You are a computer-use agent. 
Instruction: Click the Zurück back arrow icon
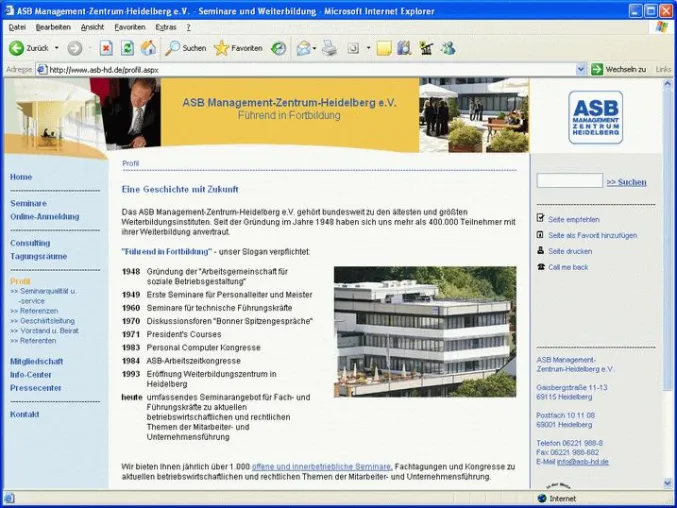click(16, 48)
